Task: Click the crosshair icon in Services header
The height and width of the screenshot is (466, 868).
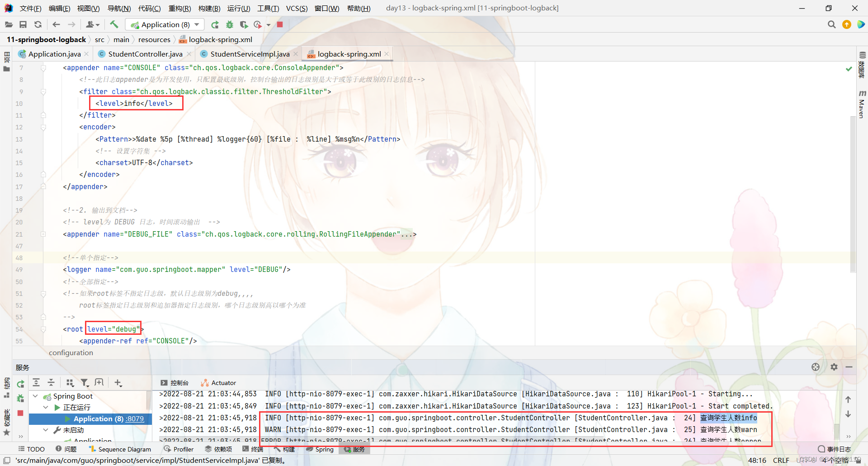Action: 816,367
